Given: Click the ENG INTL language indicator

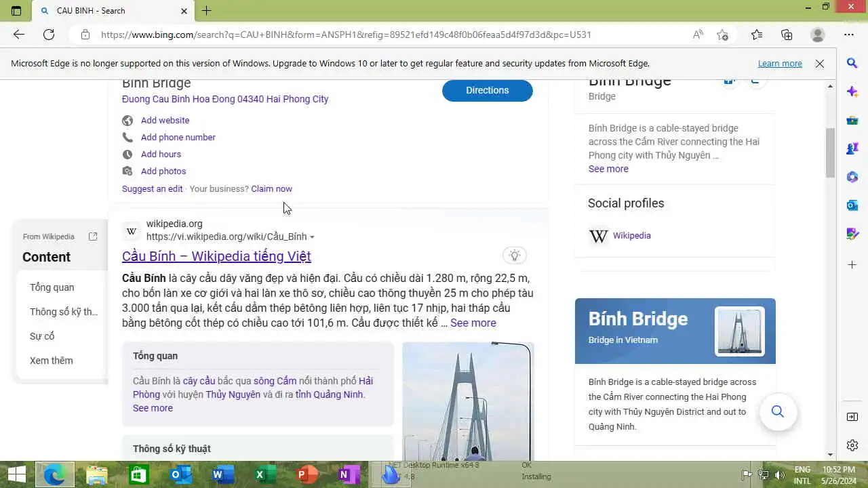Looking at the screenshot, I should click(802, 475).
